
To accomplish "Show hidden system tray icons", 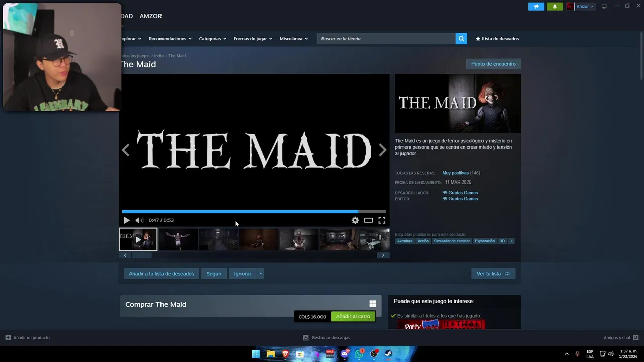I will (567, 354).
